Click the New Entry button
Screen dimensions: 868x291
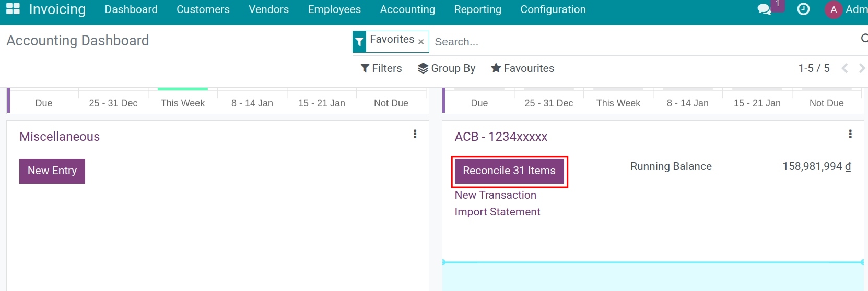coord(52,171)
